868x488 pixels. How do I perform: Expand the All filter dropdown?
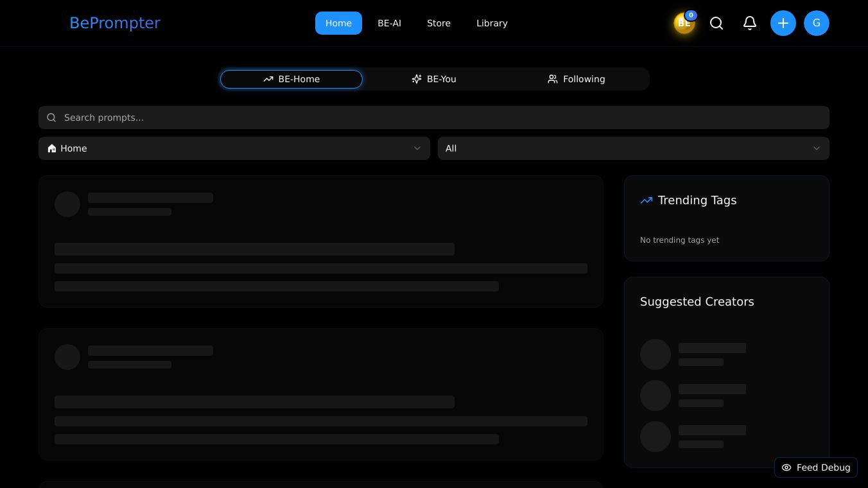[634, 148]
